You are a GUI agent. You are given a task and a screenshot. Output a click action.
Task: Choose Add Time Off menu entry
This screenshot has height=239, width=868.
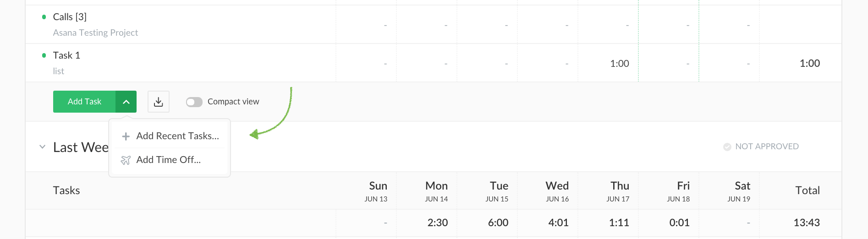168,160
